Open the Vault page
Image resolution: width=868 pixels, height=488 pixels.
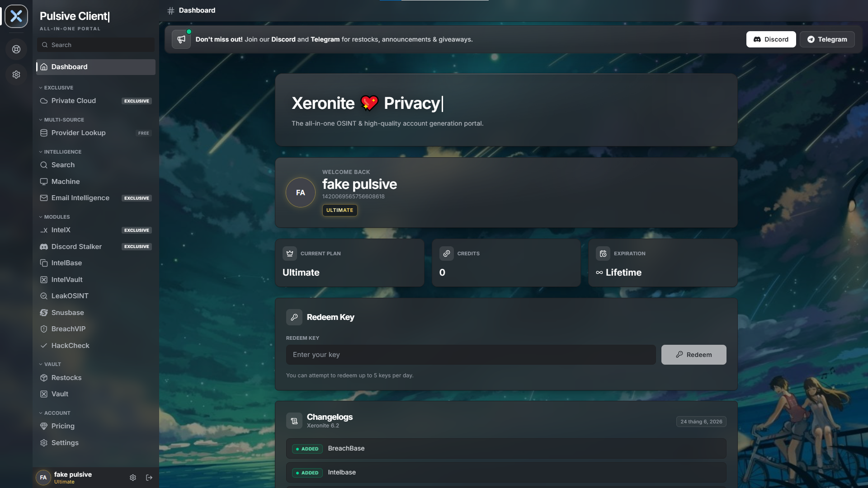click(x=96, y=394)
